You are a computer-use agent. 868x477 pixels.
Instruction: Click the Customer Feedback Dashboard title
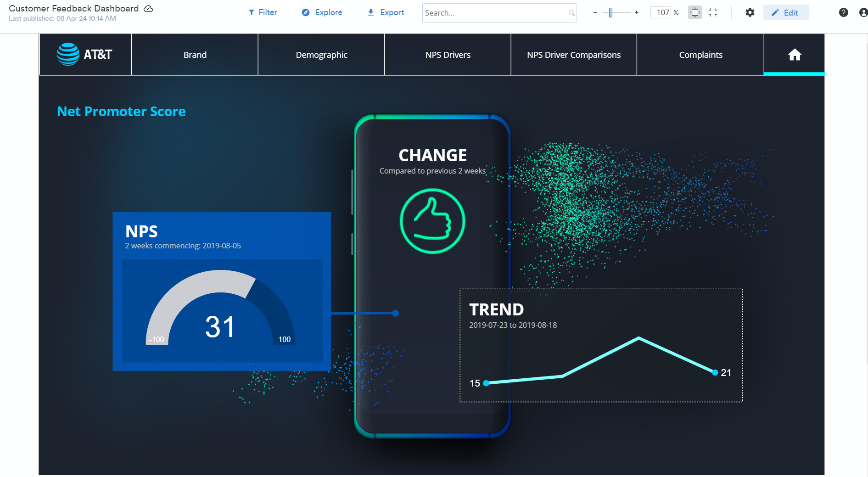click(x=74, y=8)
